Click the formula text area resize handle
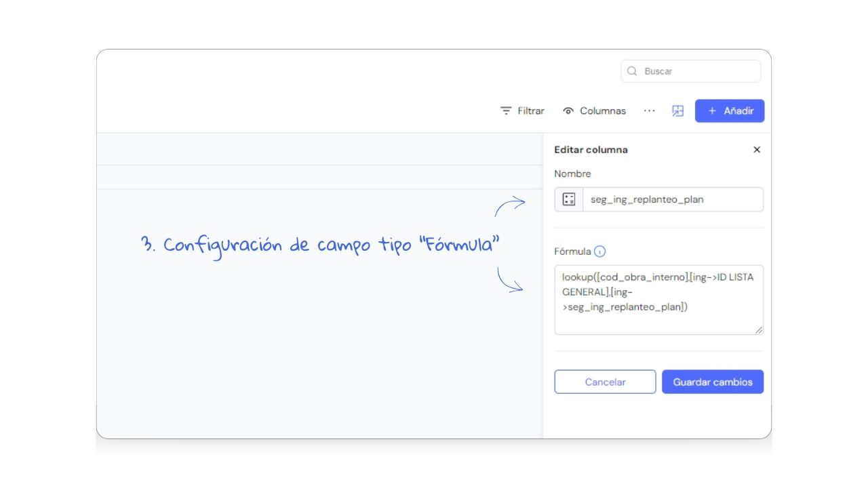This screenshot has height=488, width=868. pyautogui.click(x=758, y=330)
